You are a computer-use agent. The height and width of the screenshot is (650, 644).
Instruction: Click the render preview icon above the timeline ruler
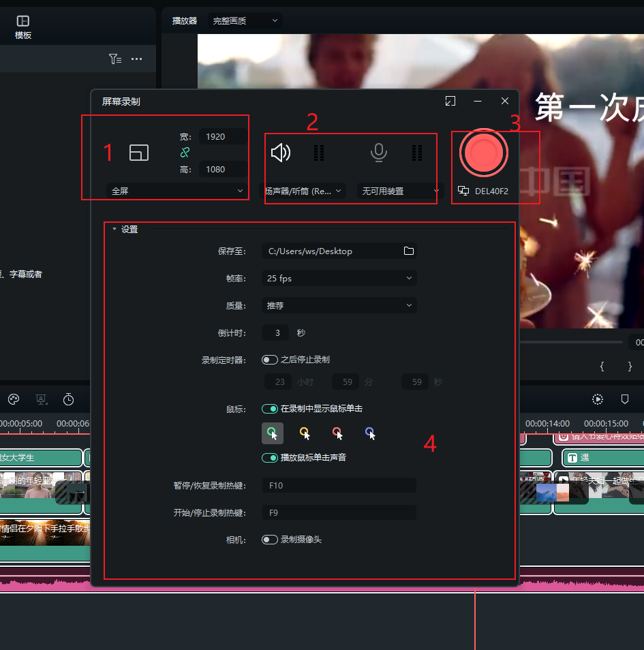tap(597, 399)
